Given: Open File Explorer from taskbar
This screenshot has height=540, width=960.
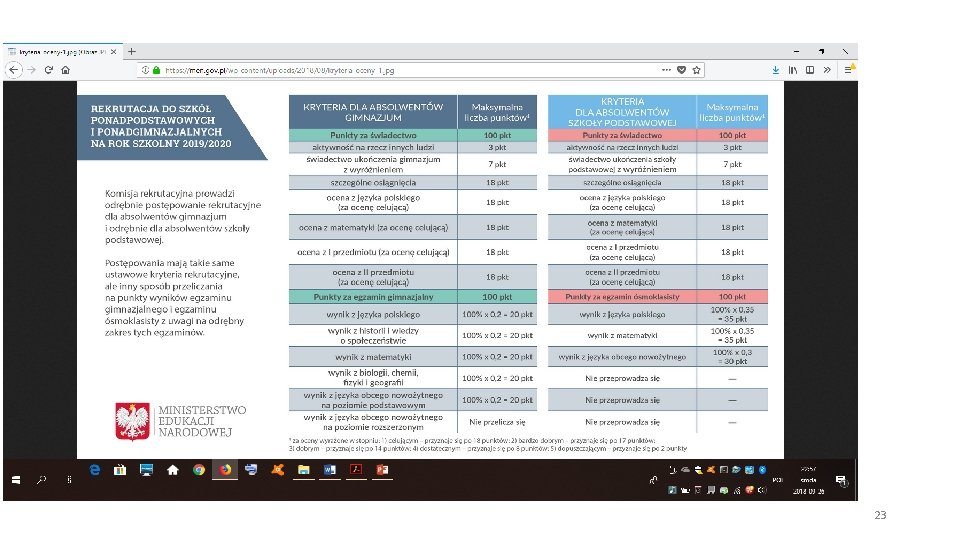Looking at the screenshot, I should click(304, 470).
